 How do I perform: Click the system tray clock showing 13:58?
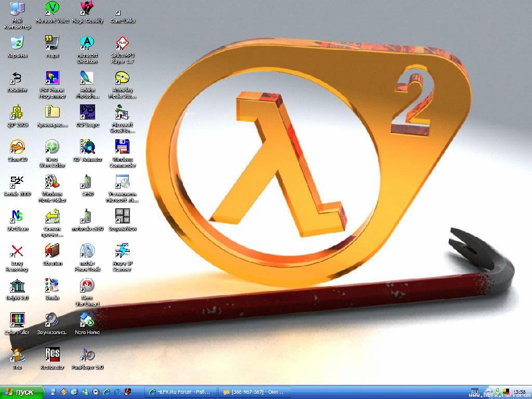pyautogui.click(x=520, y=392)
